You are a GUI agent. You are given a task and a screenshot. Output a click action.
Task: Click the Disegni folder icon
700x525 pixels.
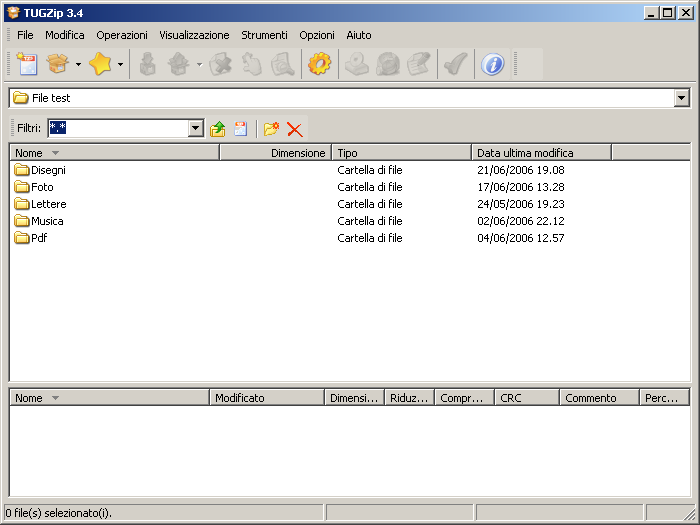(21, 170)
